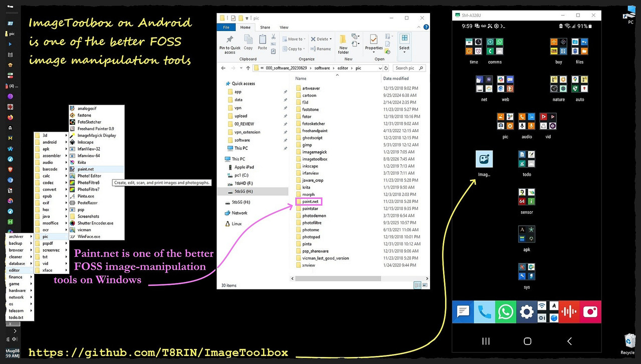Open the address bar history dropdown
The image size is (641, 364).
click(x=379, y=68)
